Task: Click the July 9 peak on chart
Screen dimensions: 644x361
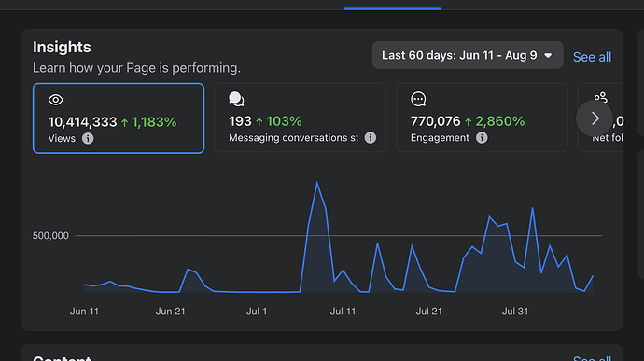Action: coord(317,182)
